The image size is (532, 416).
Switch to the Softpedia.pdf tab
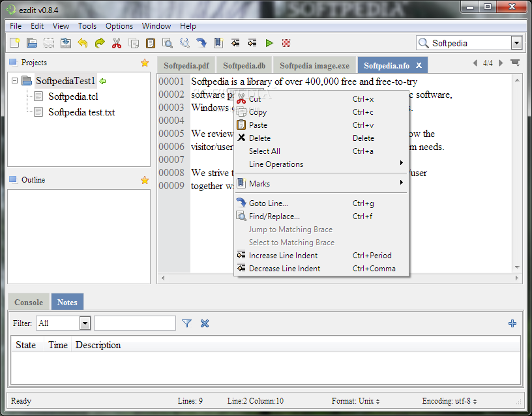186,65
